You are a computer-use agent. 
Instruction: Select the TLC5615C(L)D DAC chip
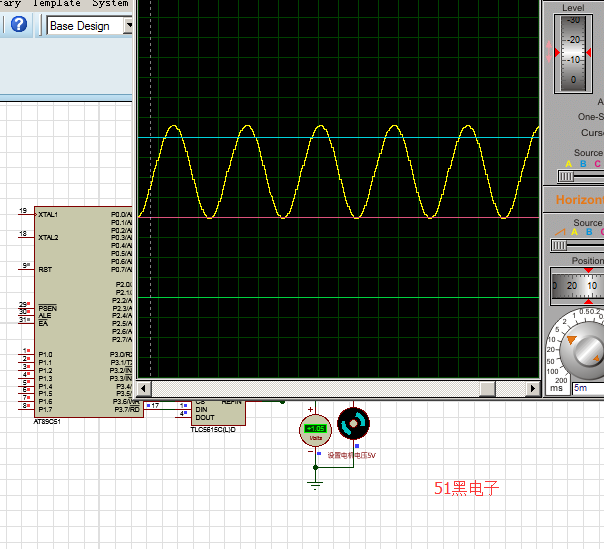(x=218, y=412)
